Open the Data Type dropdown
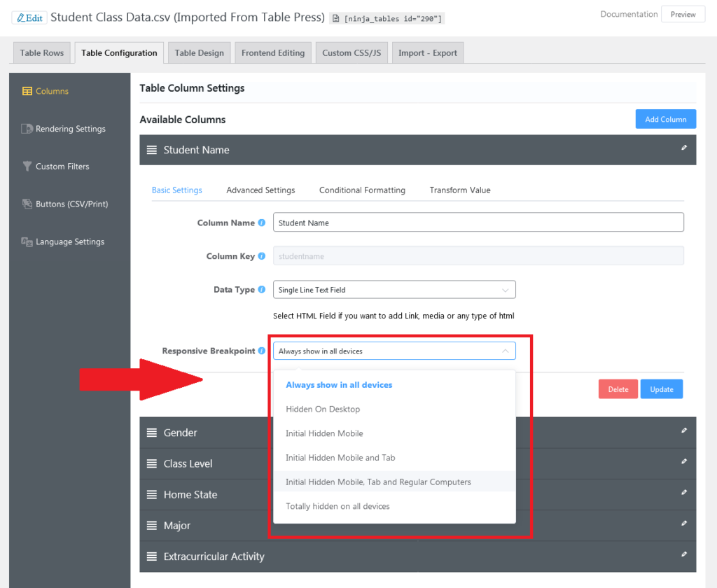The height and width of the screenshot is (588, 717). pyautogui.click(x=394, y=289)
